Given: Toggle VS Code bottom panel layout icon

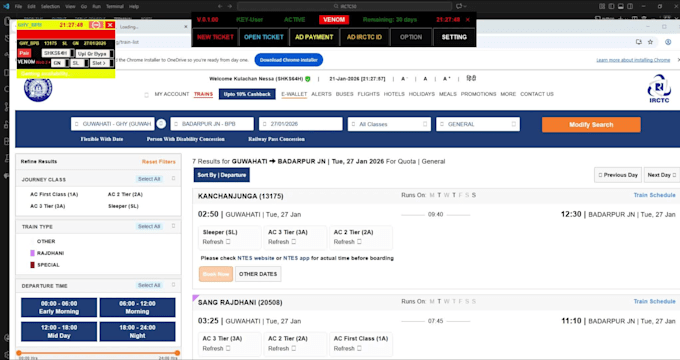Looking at the screenshot, I should point(621,6).
